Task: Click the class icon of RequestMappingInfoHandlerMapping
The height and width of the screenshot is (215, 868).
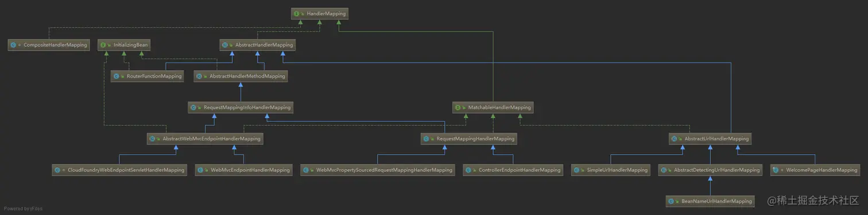Action: 193,107
